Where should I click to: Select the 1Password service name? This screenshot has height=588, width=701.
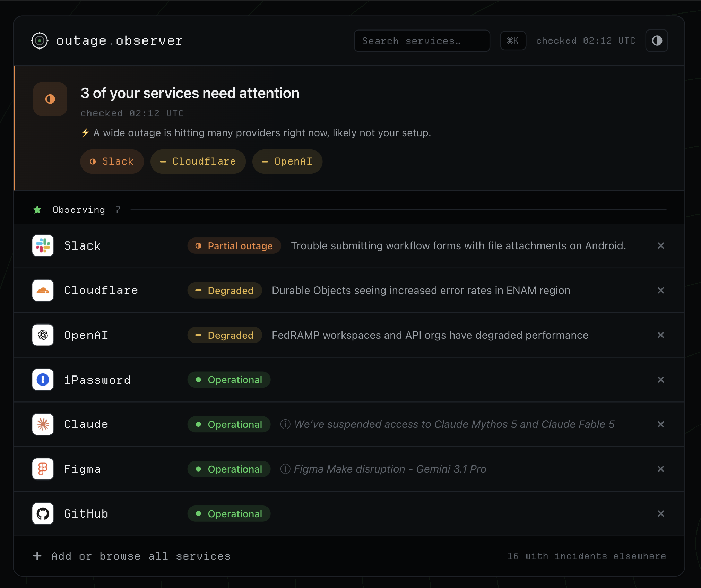(x=98, y=380)
